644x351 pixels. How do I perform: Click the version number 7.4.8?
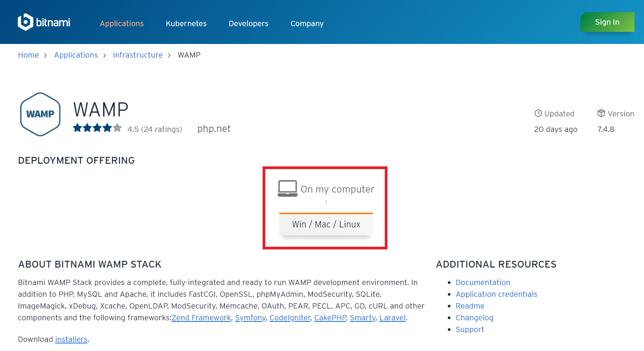click(x=606, y=129)
